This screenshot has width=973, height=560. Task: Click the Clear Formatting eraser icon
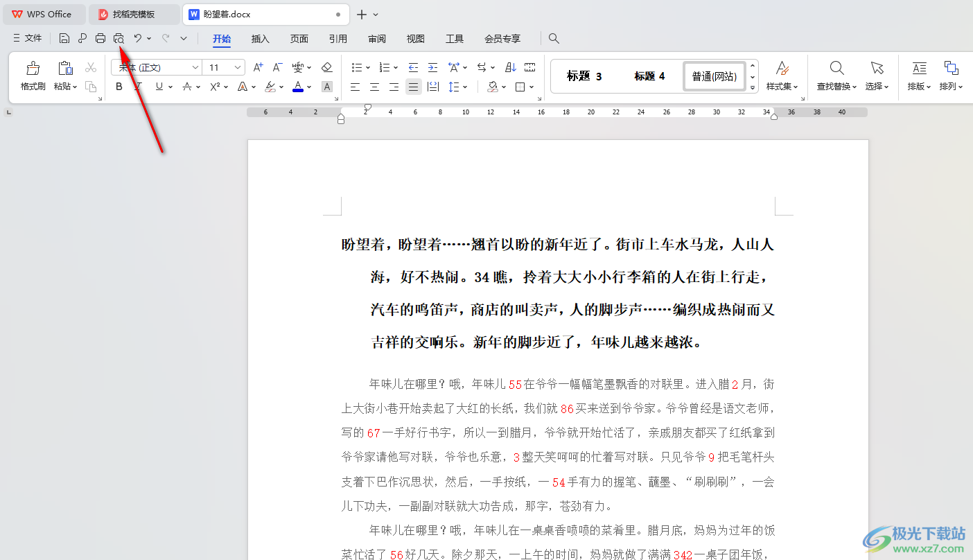(x=327, y=67)
